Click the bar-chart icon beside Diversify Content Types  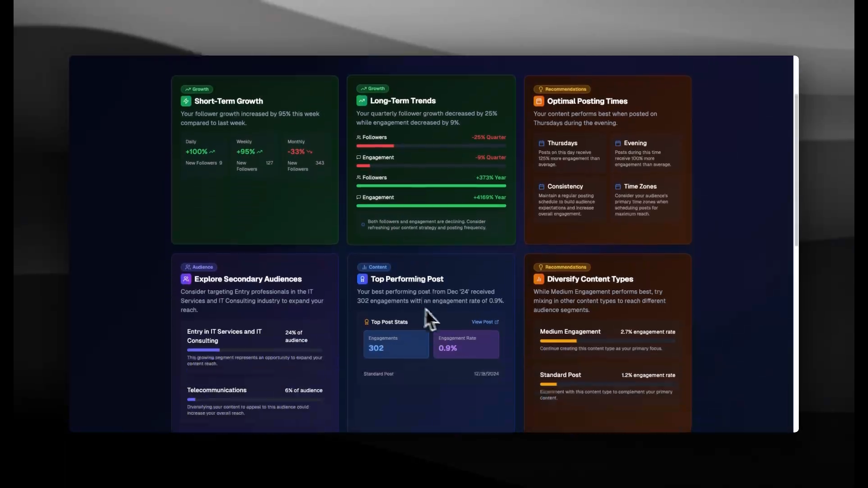point(538,279)
